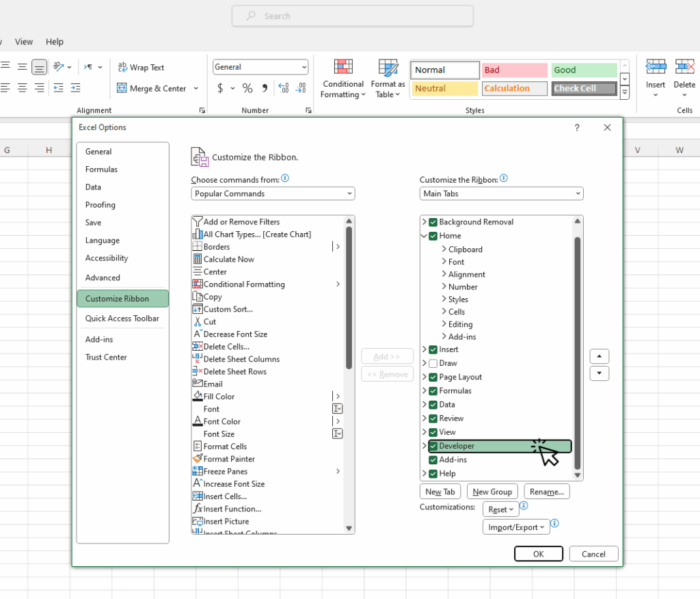
Task: Open the Help ribbon tab
Action: 55,42
